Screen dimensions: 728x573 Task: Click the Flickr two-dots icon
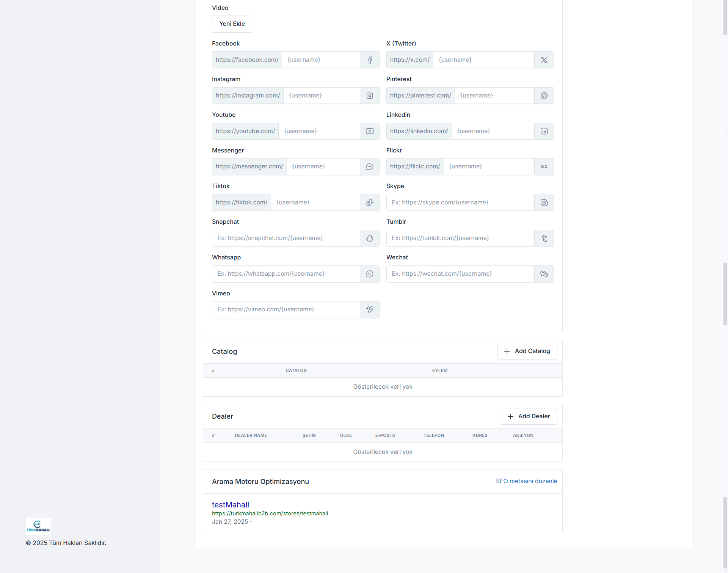point(544,167)
